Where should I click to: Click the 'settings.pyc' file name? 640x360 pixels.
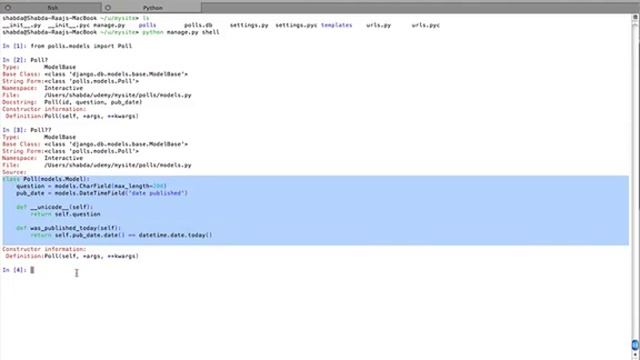[x=296, y=25]
